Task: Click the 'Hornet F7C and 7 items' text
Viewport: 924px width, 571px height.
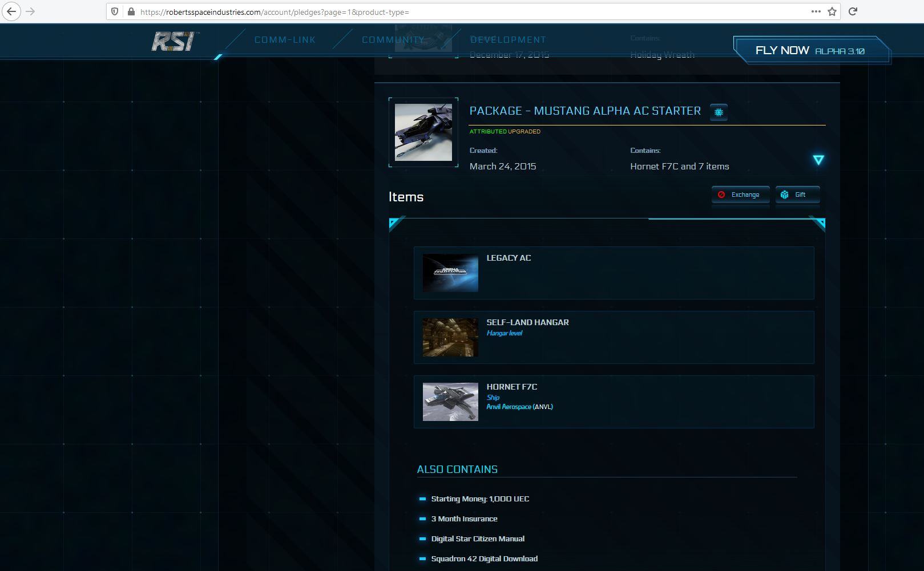Action: click(680, 167)
